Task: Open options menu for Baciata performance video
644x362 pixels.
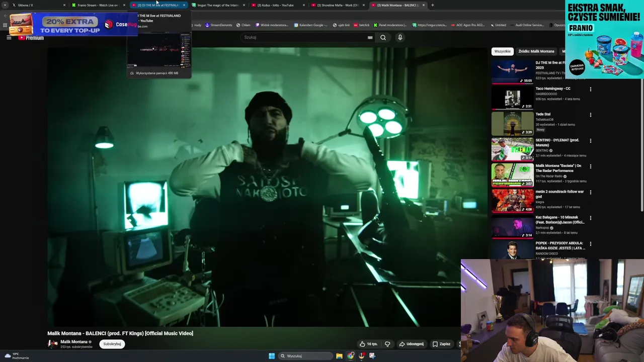Action: click(x=590, y=166)
